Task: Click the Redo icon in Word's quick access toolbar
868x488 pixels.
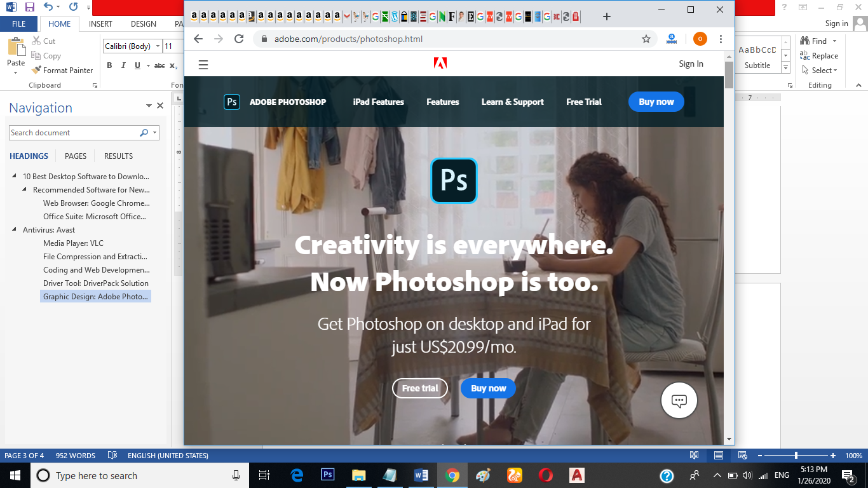Action: click(73, 8)
